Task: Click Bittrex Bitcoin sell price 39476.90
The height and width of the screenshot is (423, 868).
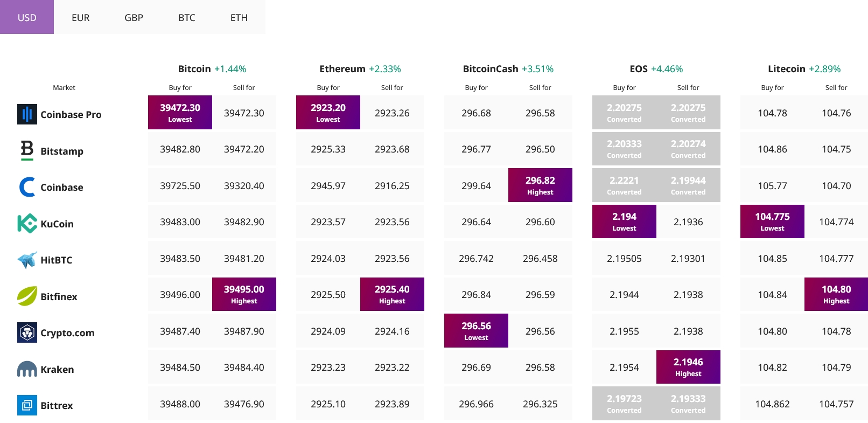Action: coord(244,404)
